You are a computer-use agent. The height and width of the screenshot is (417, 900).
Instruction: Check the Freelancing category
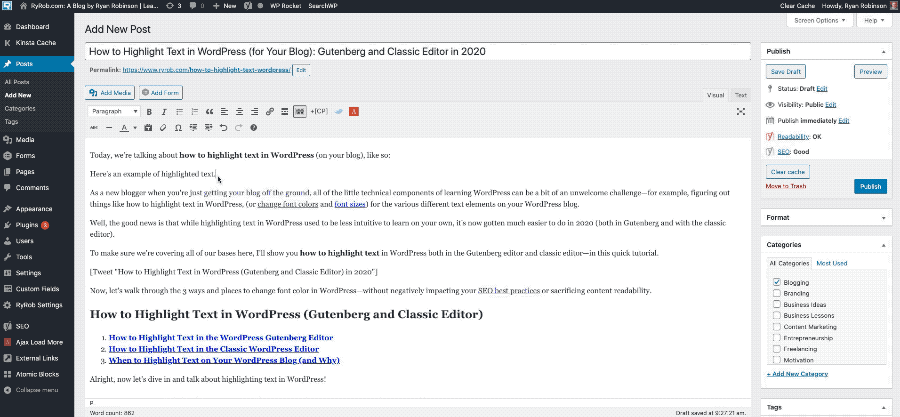click(x=777, y=349)
